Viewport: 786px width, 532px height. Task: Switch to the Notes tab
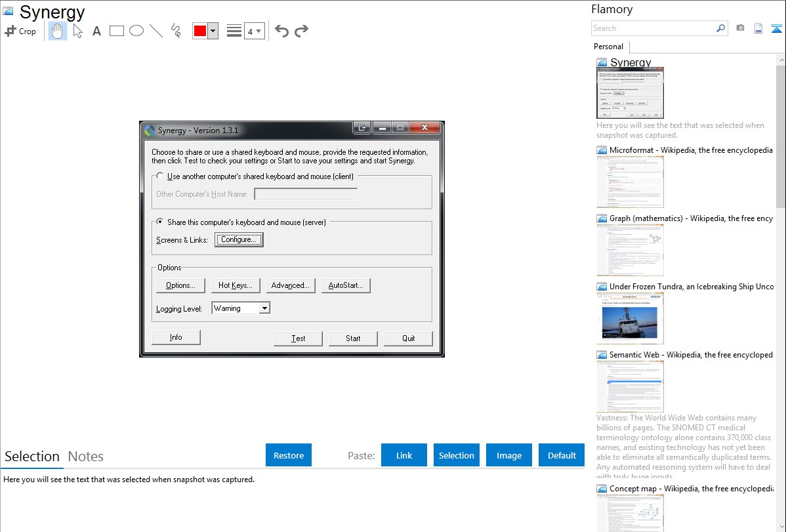tap(86, 457)
